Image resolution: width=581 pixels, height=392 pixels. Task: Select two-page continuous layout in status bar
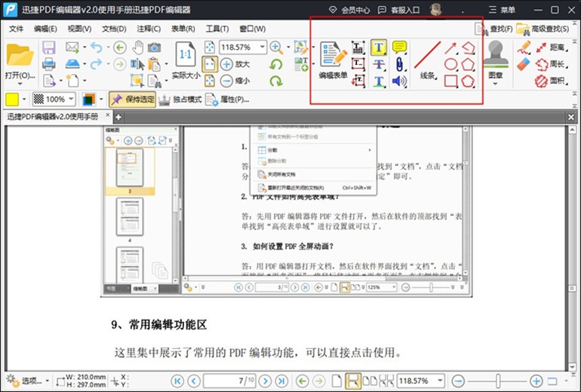[387, 381]
